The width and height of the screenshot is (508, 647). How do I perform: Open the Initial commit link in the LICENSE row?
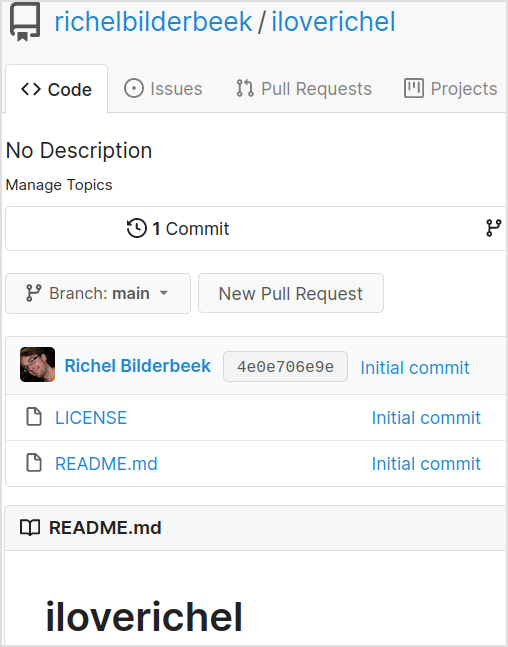[x=426, y=418]
